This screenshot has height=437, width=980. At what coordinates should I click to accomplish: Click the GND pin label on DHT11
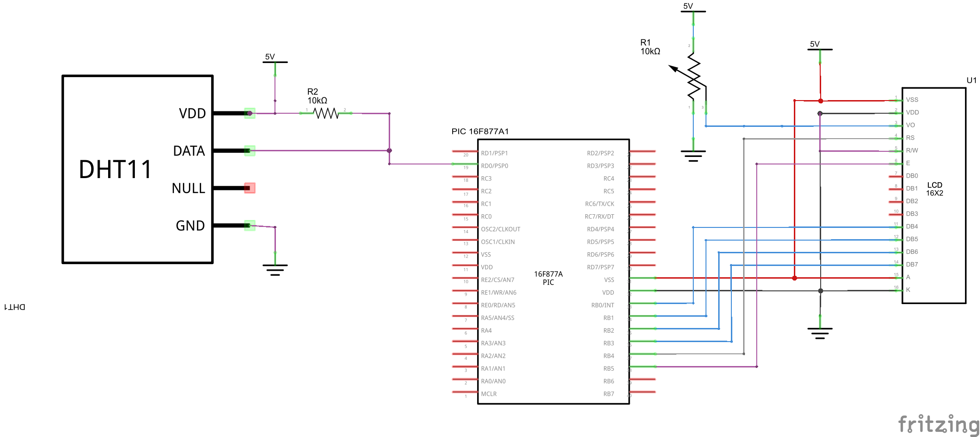pyautogui.click(x=190, y=226)
